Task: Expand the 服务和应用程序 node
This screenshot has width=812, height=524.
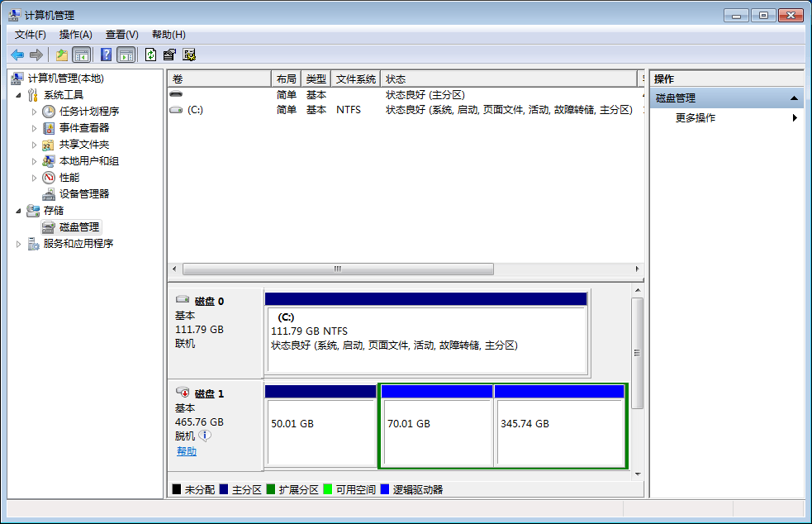Action: coord(19,244)
